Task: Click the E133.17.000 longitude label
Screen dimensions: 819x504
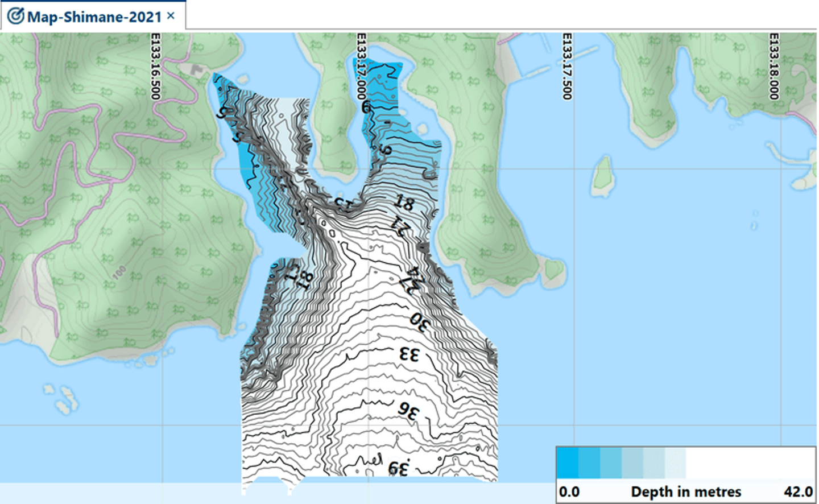Action: [361, 67]
